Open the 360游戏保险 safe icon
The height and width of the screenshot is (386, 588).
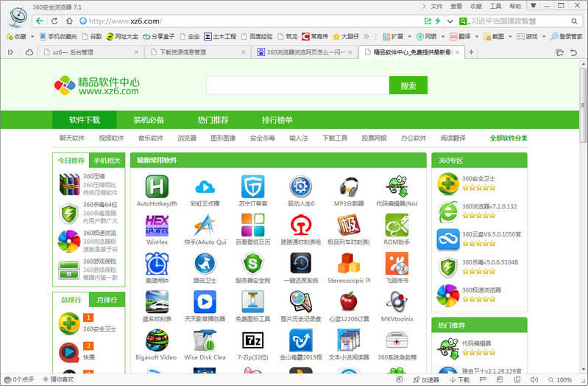point(69,270)
